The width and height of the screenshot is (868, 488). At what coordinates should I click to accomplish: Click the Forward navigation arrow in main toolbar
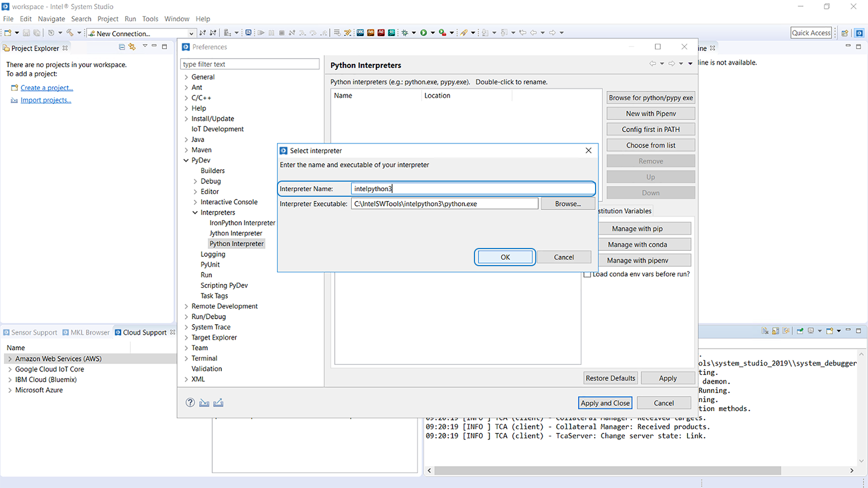552,33
